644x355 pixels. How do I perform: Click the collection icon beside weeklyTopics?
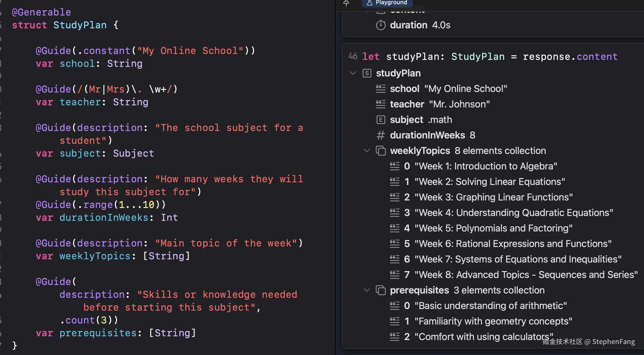[381, 151]
